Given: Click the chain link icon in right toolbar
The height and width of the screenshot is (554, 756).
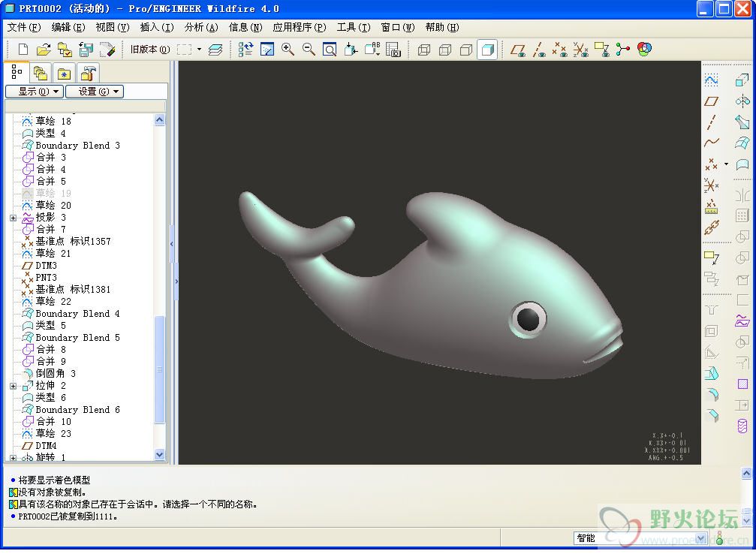Looking at the screenshot, I should coord(711,227).
